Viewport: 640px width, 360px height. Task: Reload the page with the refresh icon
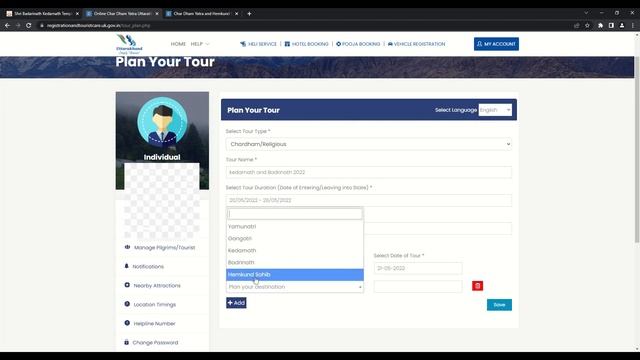(29, 25)
